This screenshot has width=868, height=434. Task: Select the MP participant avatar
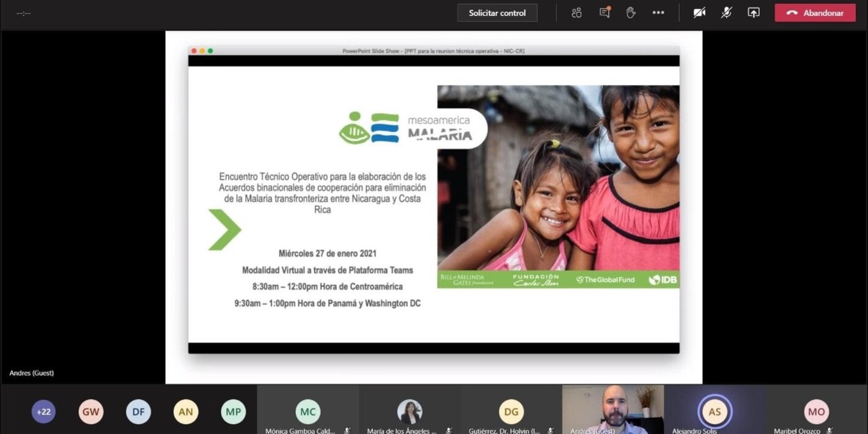(x=233, y=411)
